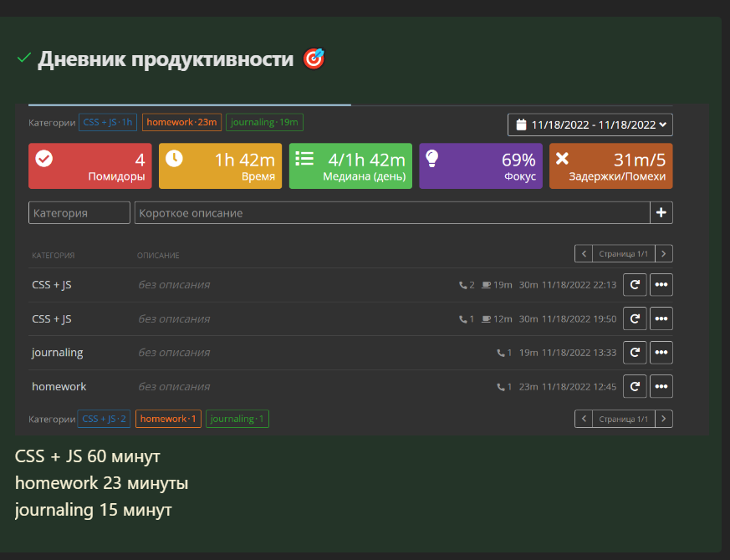Screen dimensions: 730x560
Task: Click the Медиана (день) green card
Action: point(350,166)
